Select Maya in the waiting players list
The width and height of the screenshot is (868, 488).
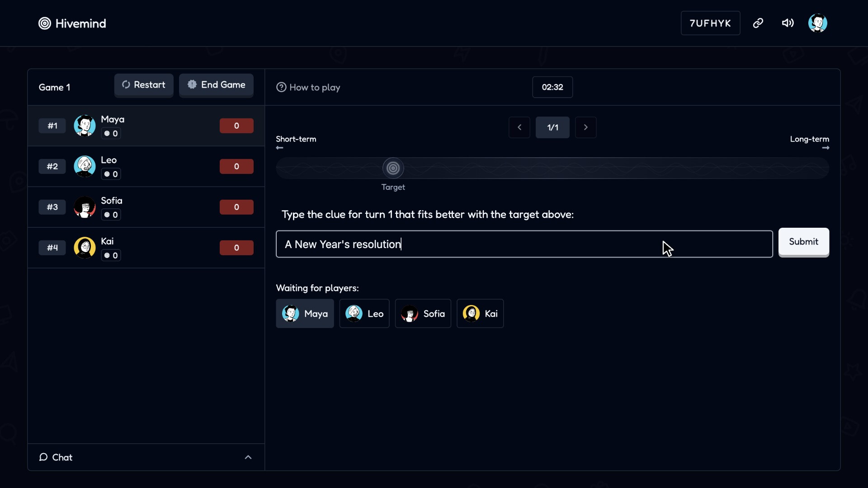pyautogui.click(x=305, y=314)
